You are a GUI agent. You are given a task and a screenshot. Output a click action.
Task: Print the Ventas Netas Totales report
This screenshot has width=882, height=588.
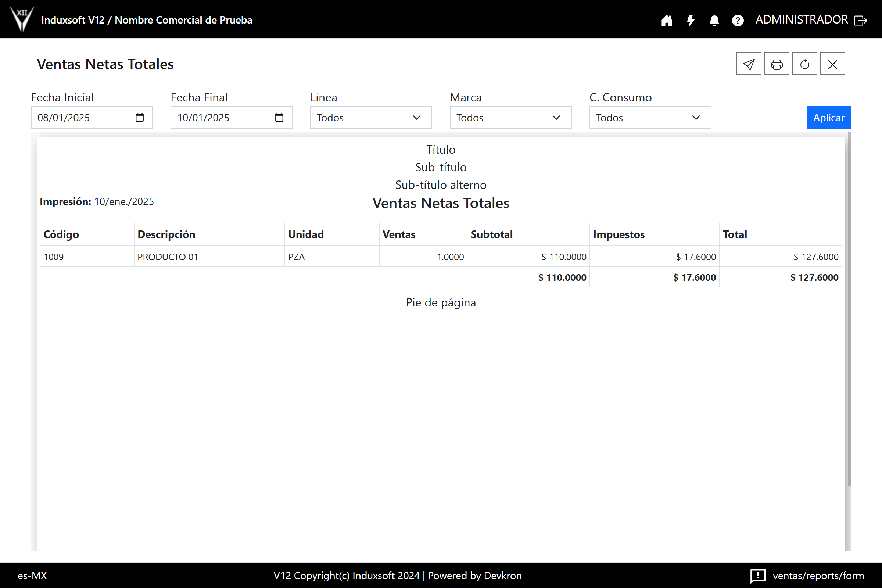777,64
